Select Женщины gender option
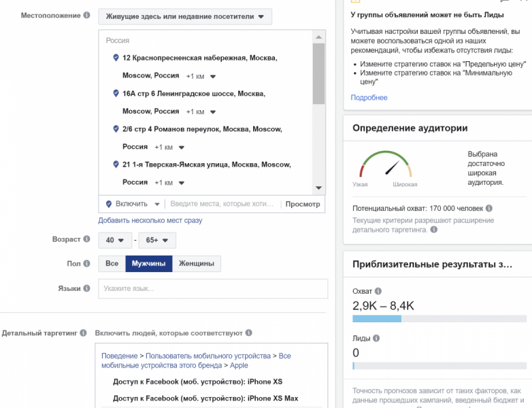The image size is (532, 408). [x=197, y=264]
